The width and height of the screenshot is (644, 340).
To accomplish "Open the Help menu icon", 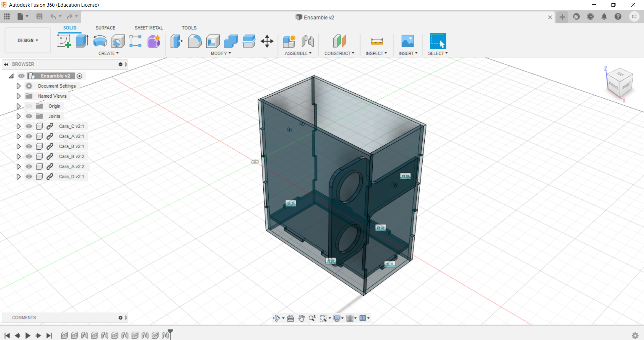I will coord(618,16).
